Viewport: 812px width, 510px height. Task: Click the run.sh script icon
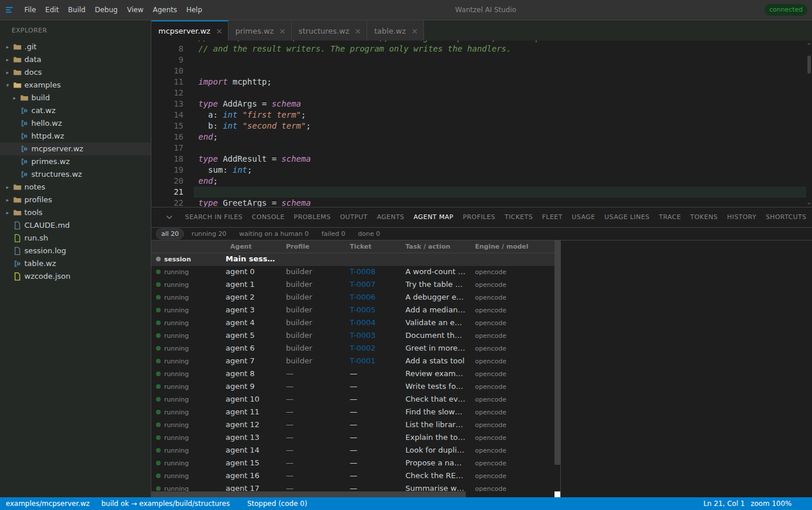click(17, 238)
